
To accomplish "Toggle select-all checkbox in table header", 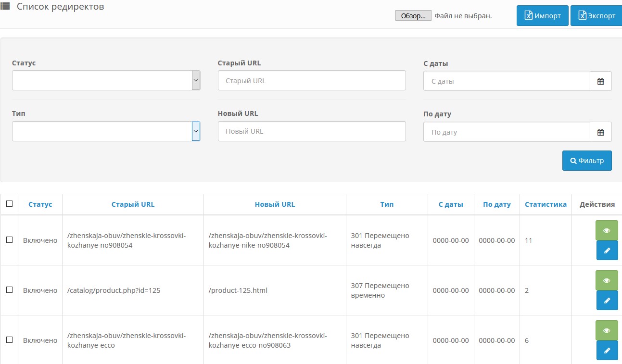I will click(9, 204).
